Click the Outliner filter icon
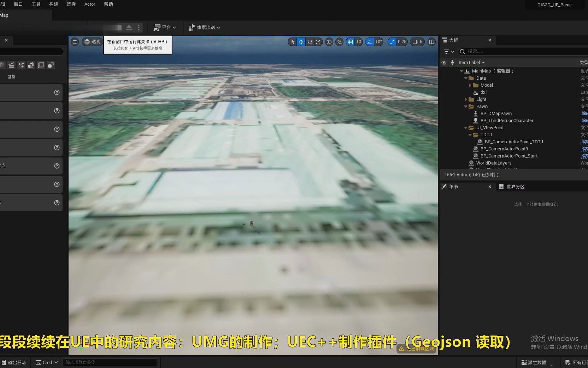This screenshot has width=588, height=368. pyautogui.click(x=447, y=51)
